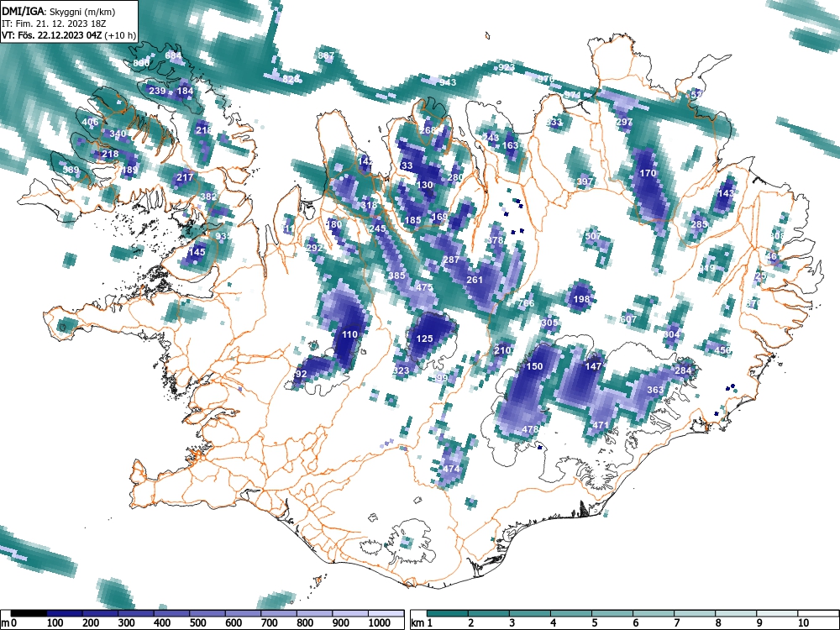Click the '406' visibility value
The width and height of the screenshot is (840, 630).
(90, 122)
